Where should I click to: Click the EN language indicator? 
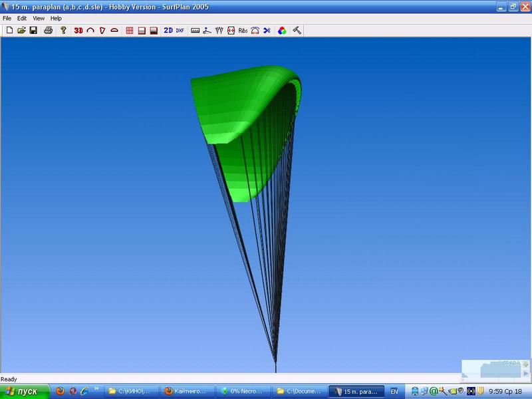tap(394, 392)
